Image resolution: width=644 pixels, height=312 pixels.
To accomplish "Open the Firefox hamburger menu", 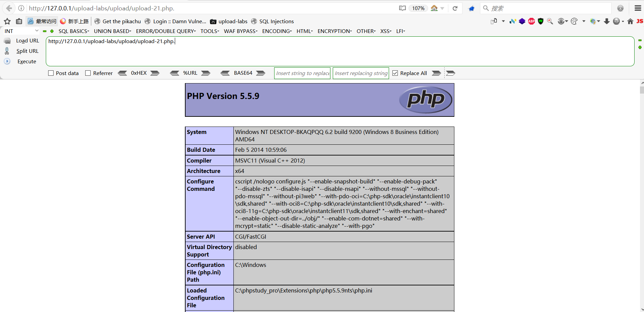I will [x=638, y=8].
